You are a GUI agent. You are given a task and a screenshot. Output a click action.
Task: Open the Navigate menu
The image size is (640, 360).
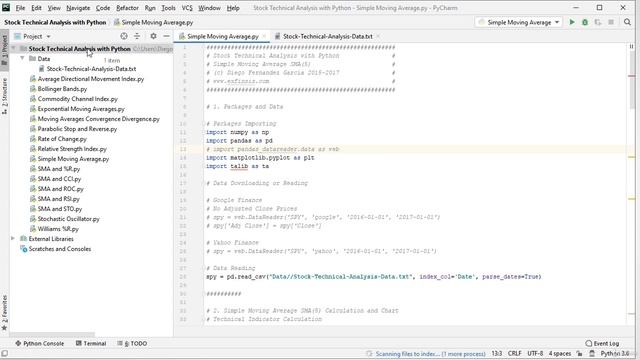click(x=78, y=8)
